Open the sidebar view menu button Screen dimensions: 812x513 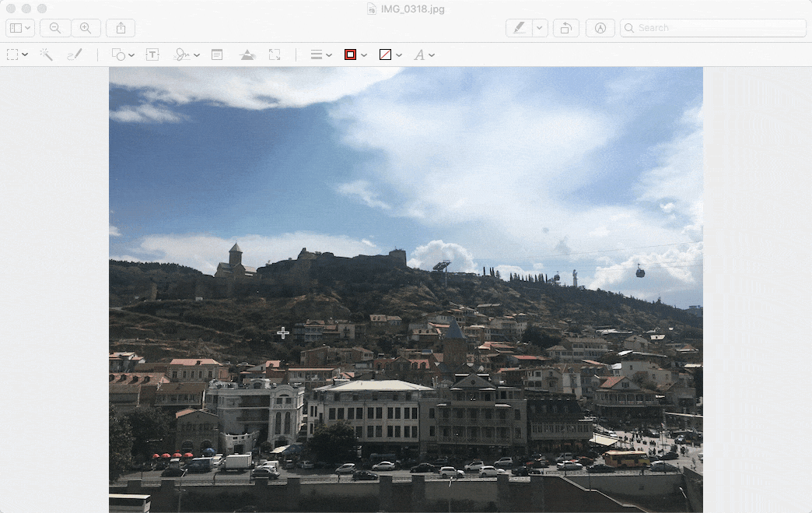20,28
